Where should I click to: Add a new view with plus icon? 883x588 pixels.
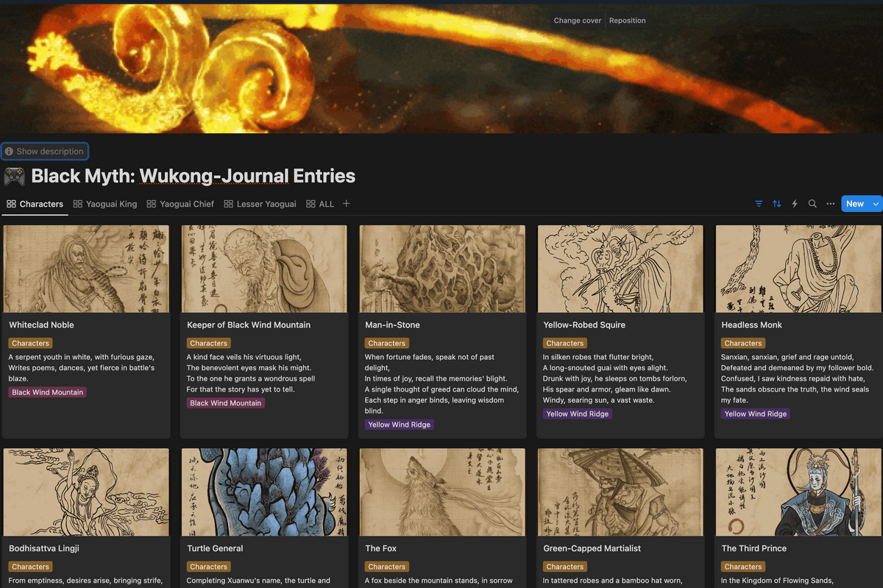click(x=347, y=204)
